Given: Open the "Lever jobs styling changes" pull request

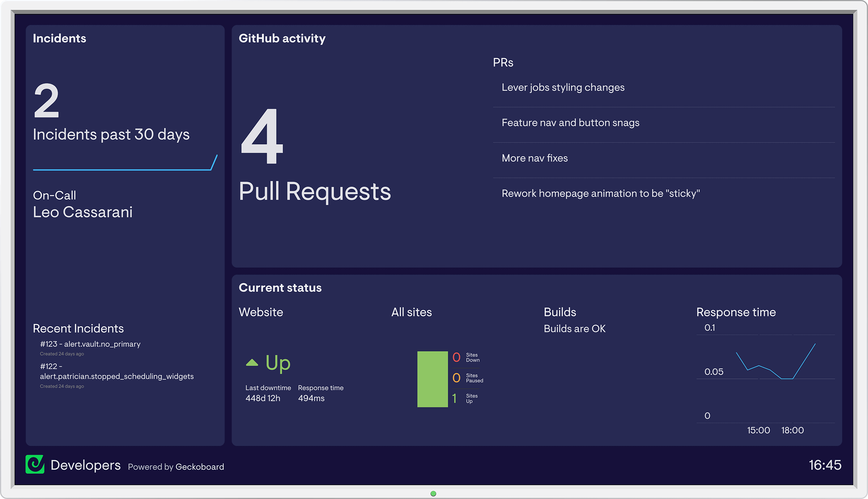Looking at the screenshot, I should click(563, 87).
